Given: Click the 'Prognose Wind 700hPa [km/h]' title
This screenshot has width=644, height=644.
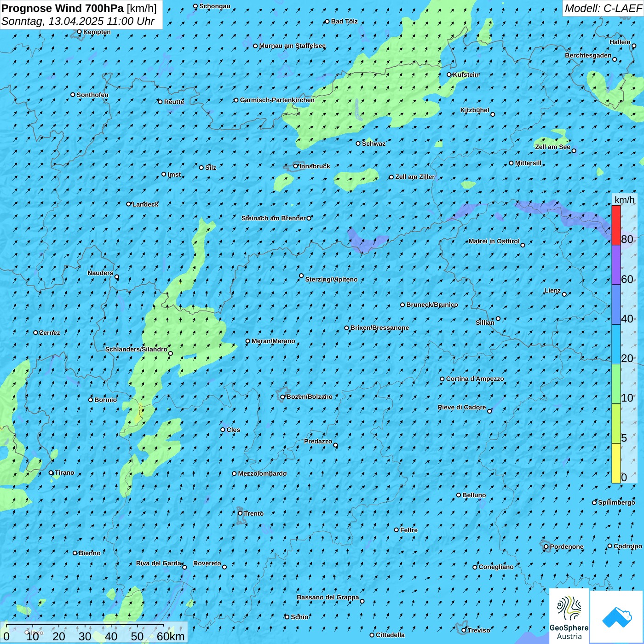Looking at the screenshot, I should [x=79, y=8].
